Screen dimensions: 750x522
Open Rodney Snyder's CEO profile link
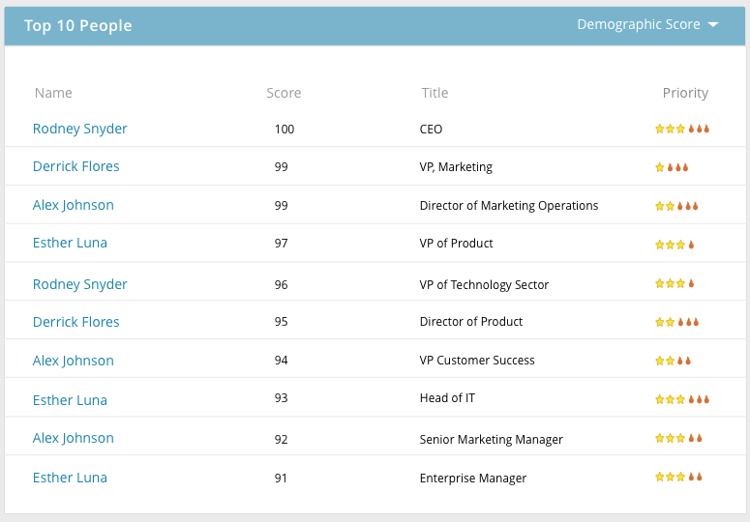click(x=80, y=129)
